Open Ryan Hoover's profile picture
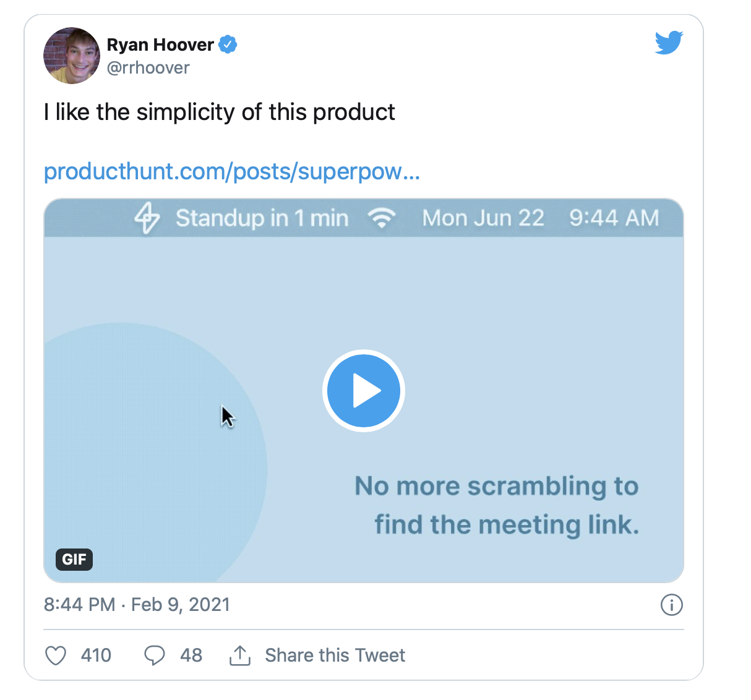 click(x=72, y=56)
